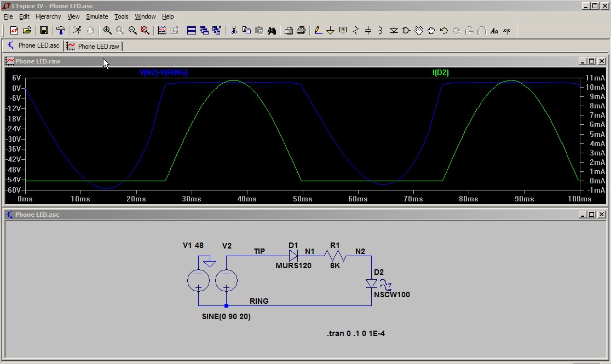Maximize the Phone LED.raw plot pane
The image size is (611, 364).
pos(591,61)
